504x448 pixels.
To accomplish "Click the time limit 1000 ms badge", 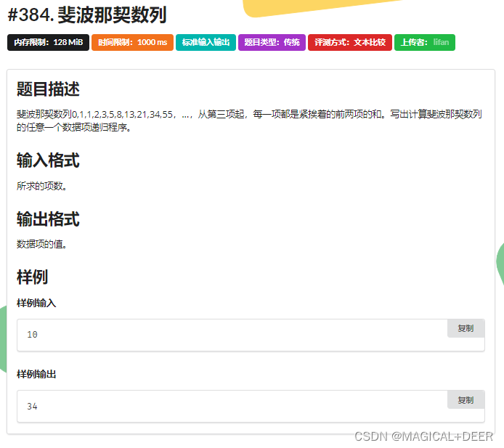I will click(132, 42).
